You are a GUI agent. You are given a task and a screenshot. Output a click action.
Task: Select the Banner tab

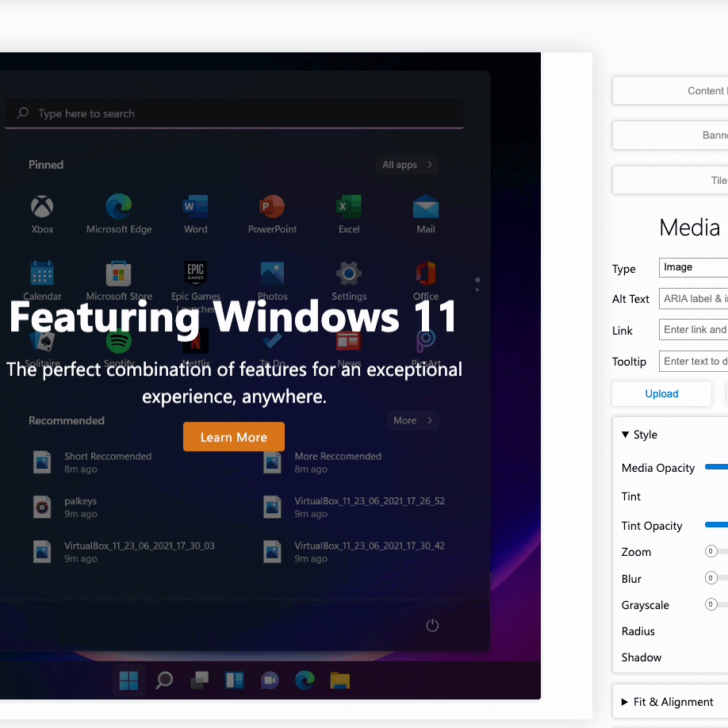[671, 136]
